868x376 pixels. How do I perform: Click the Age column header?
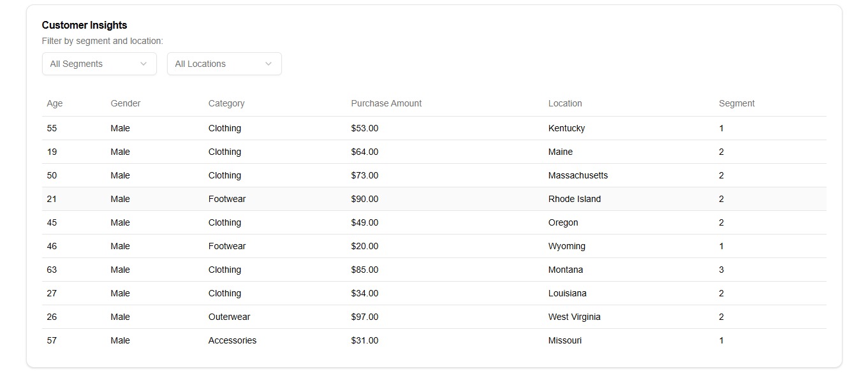(55, 103)
